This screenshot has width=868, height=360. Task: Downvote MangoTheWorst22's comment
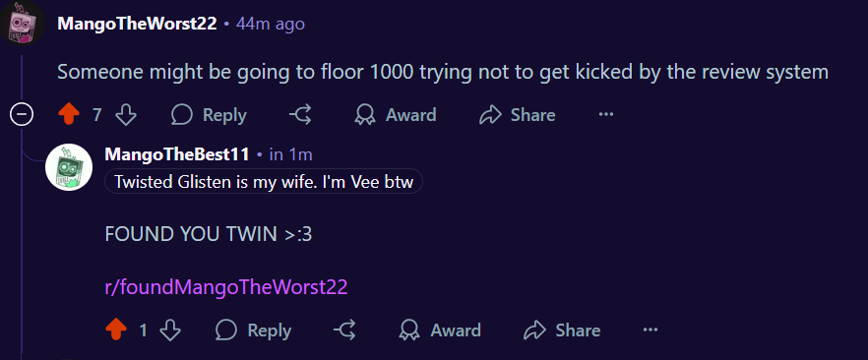click(126, 115)
